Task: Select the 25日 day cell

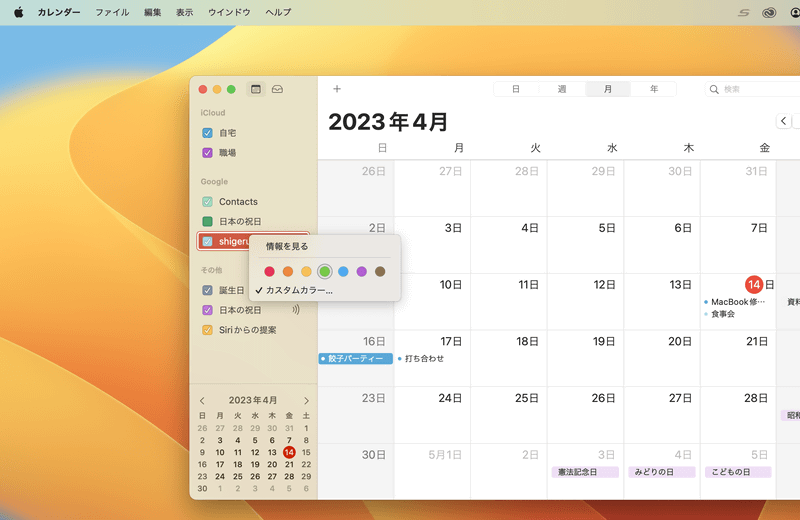Action: click(509, 415)
